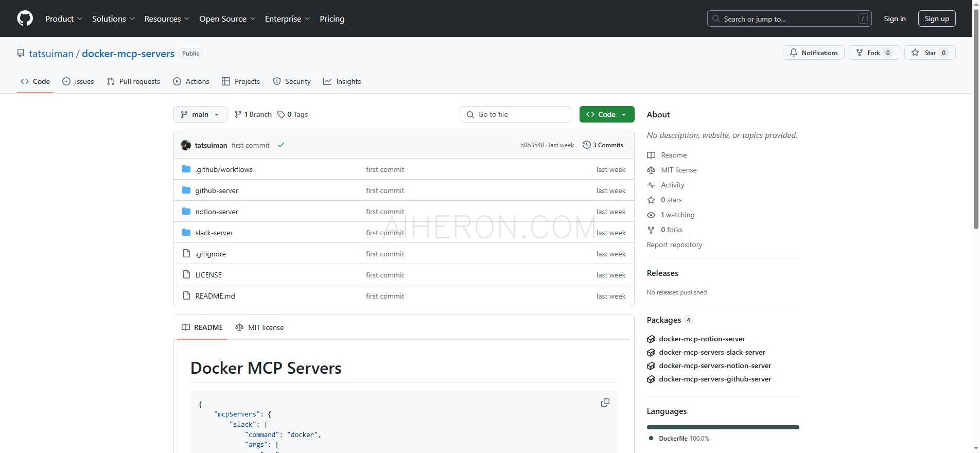
Task: Go to the Actions tab
Action: [191, 81]
